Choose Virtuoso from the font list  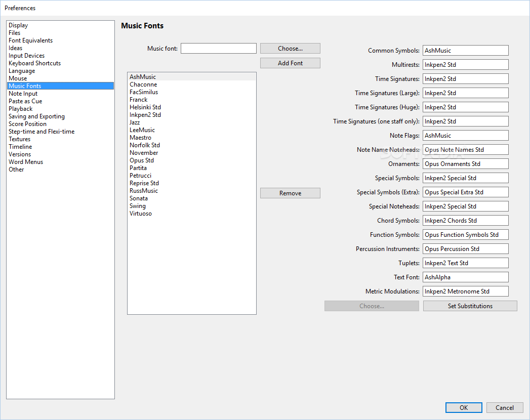click(192, 214)
